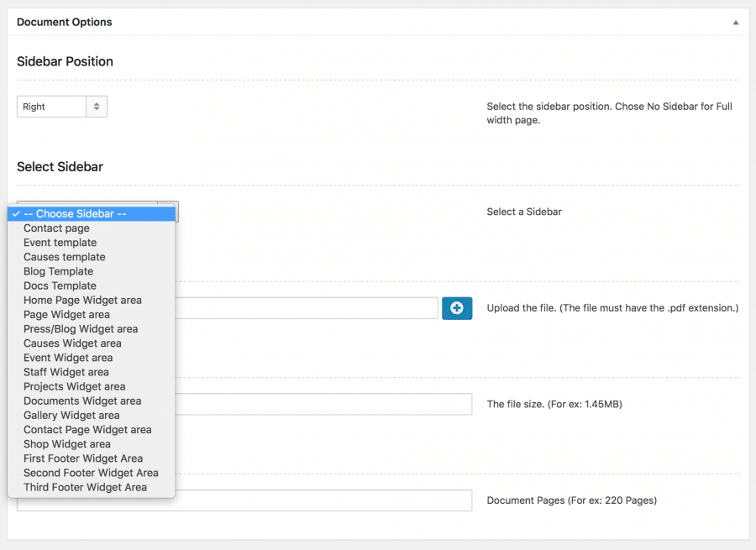The height and width of the screenshot is (550, 756).
Task: Select Home Page Widget area option
Action: [x=92, y=301]
